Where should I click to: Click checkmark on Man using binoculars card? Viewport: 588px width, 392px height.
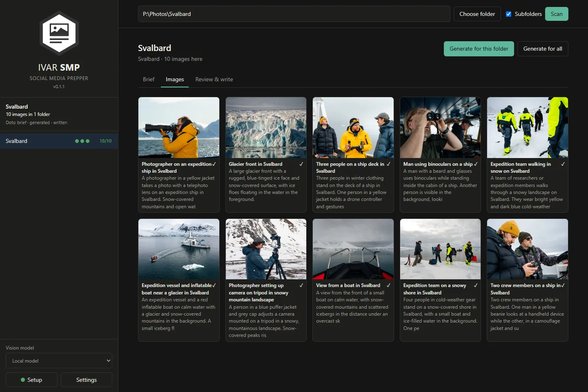tap(476, 164)
